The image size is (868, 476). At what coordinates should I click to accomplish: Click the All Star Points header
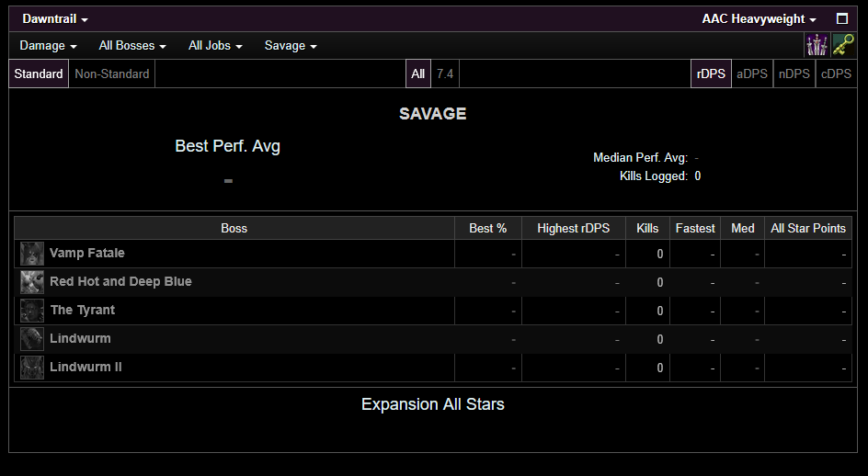tap(808, 228)
